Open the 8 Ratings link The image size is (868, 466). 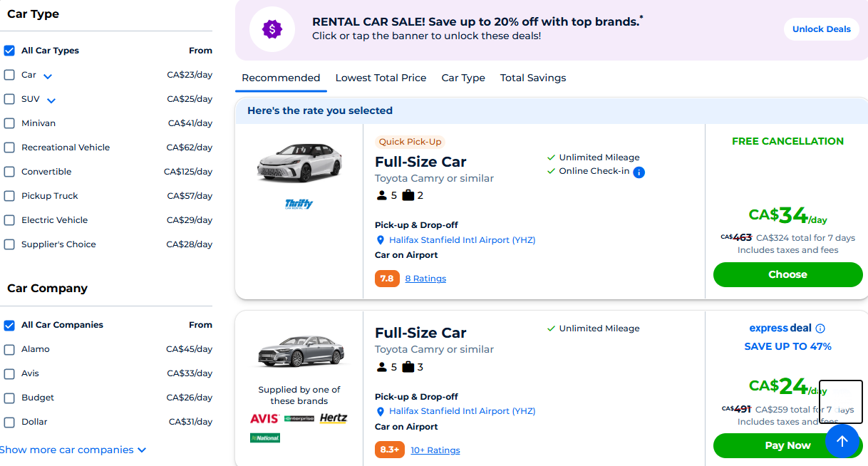click(425, 279)
